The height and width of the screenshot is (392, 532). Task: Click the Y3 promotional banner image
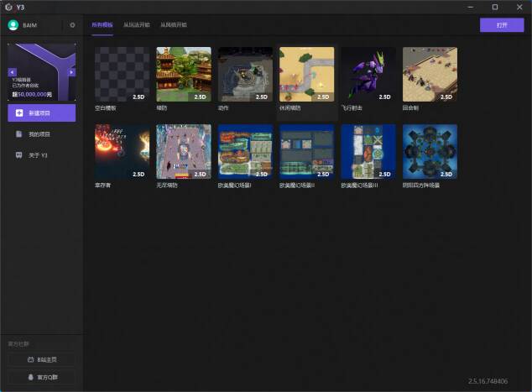click(x=41, y=71)
